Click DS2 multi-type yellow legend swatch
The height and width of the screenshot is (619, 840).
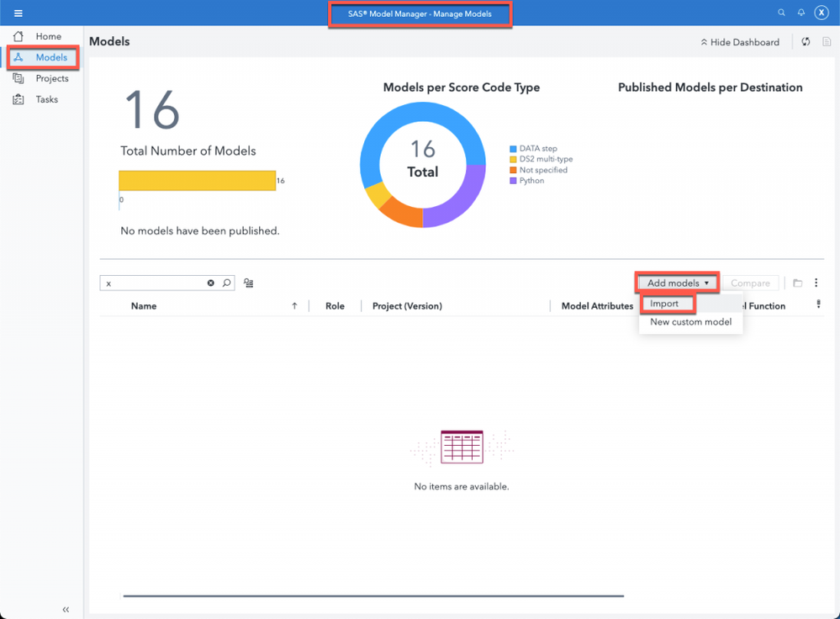click(x=513, y=159)
